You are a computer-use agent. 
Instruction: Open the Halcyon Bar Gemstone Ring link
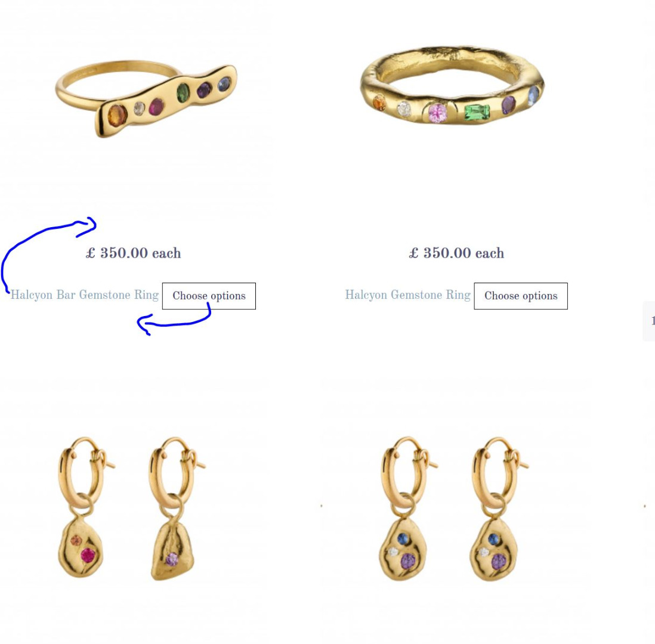tap(84, 295)
